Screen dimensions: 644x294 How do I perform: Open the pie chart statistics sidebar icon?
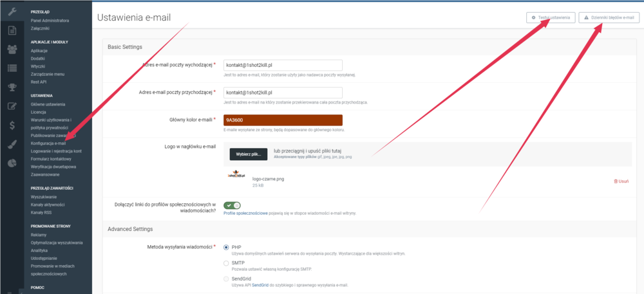pyautogui.click(x=12, y=163)
